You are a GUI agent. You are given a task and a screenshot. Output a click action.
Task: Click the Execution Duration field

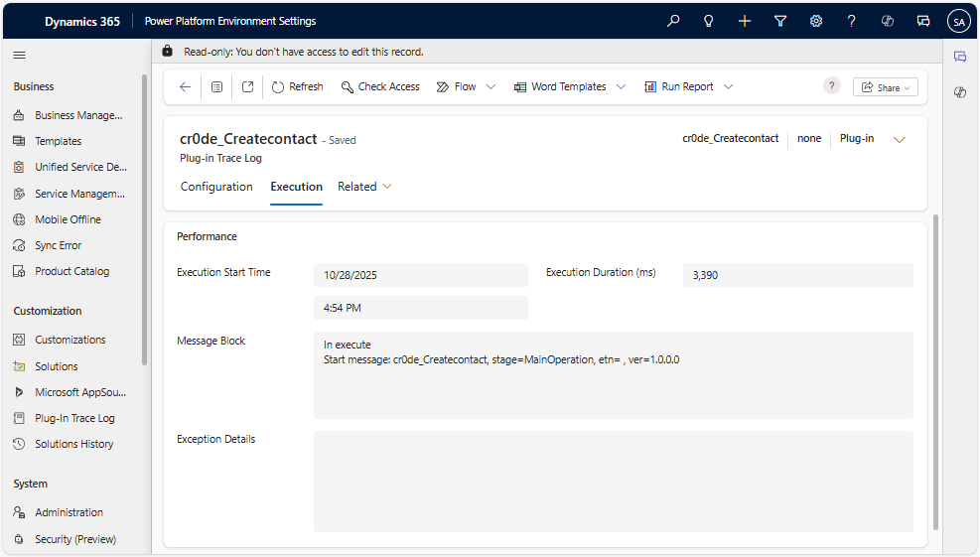pos(797,275)
